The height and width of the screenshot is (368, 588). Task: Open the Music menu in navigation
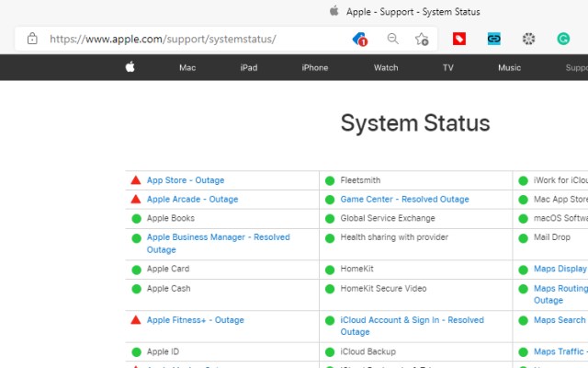(x=509, y=67)
